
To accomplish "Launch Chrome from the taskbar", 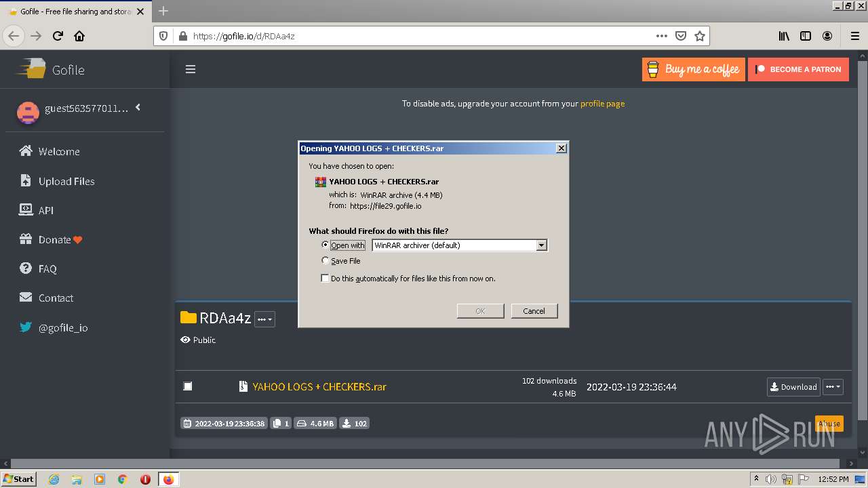I will pos(122,479).
